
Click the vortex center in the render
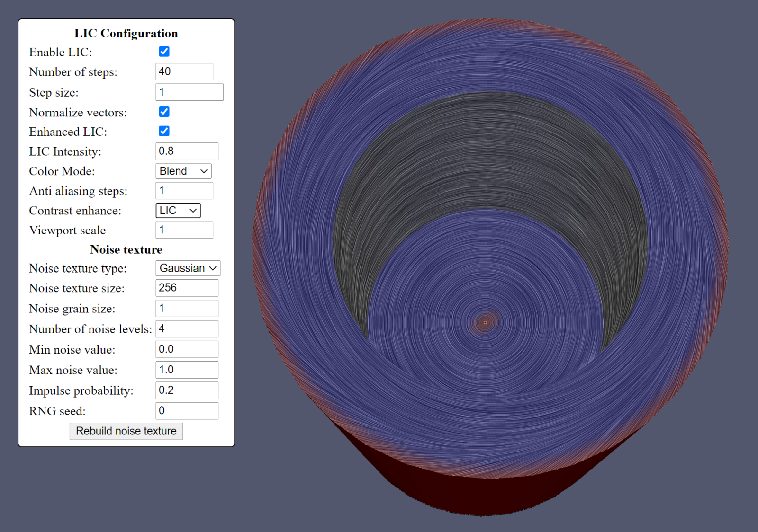click(x=485, y=322)
